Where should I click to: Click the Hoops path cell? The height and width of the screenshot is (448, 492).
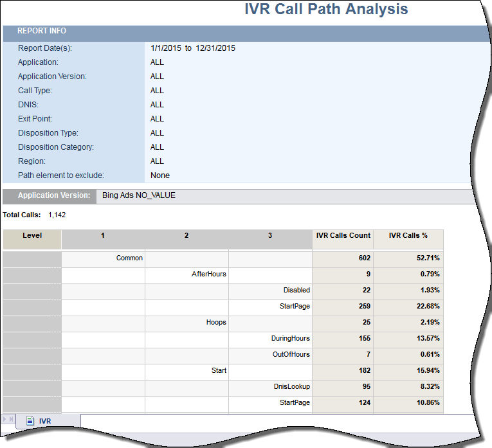coord(215,323)
